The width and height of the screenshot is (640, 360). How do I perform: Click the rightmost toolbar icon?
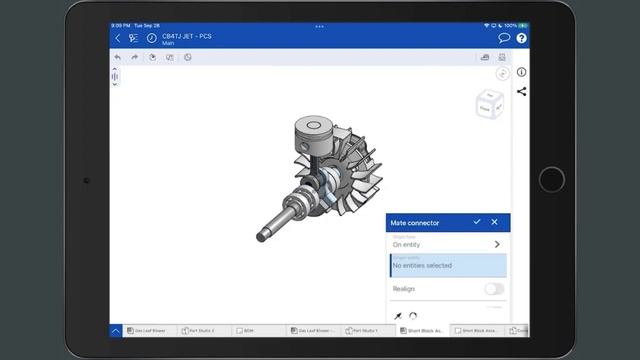(x=502, y=57)
